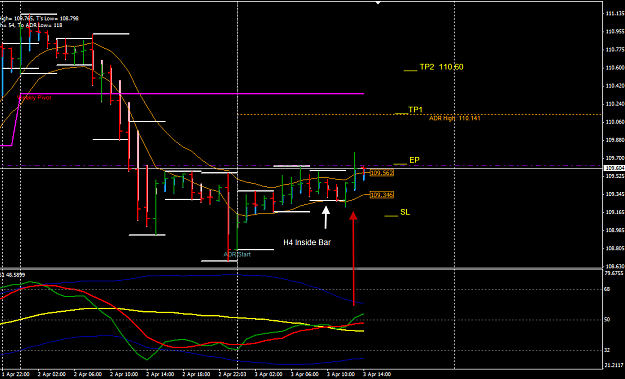Screen dimensions: 625x379
Task: Click the 2 Apr 22:03 time label
Action: [x=232, y=374]
